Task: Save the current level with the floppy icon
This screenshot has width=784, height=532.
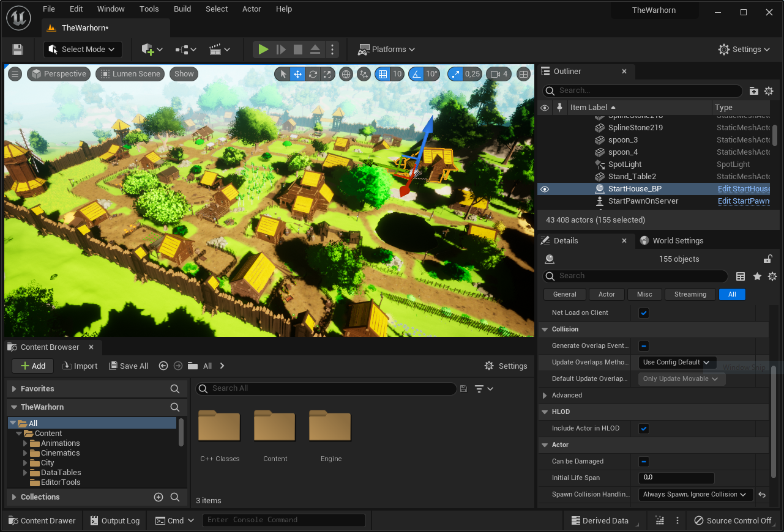Action: (x=18, y=50)
